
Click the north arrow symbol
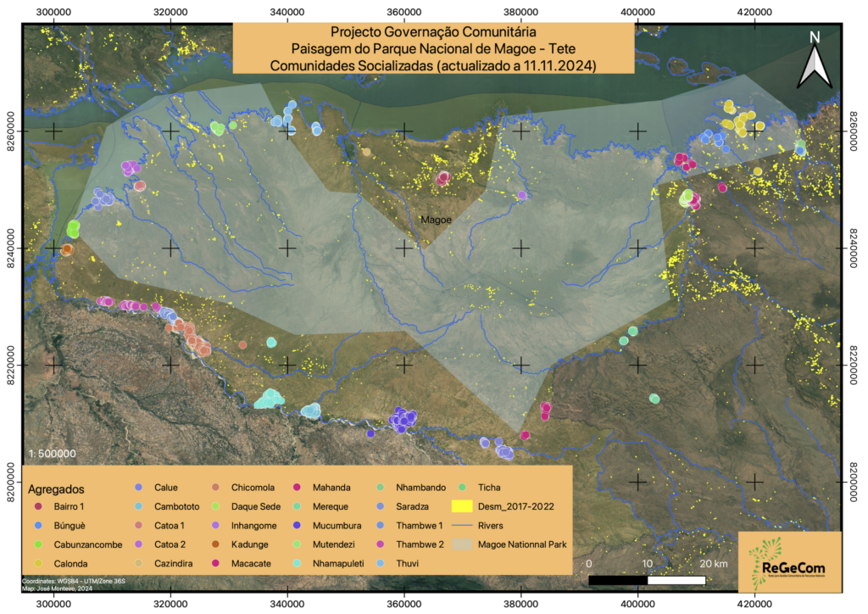815,60
